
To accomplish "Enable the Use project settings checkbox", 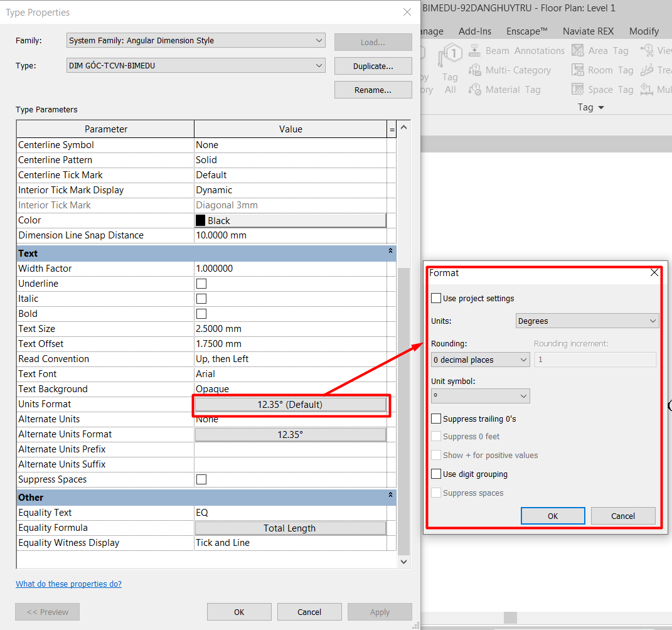I will click(436, 299).
